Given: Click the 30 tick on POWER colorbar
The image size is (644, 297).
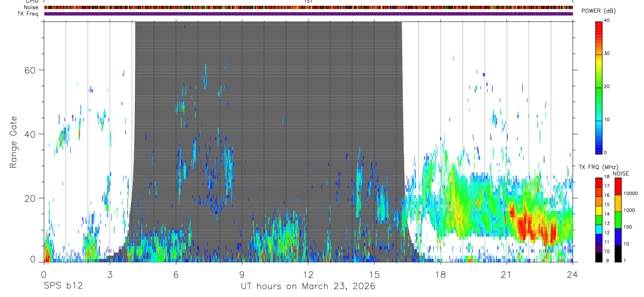Looking at the screenshot, I should pyautogui.click(x=607, y=53).
